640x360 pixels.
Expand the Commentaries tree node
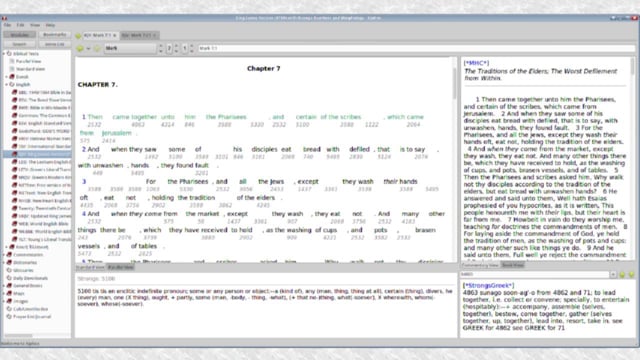pyautogui.click(x=4, y=255)
